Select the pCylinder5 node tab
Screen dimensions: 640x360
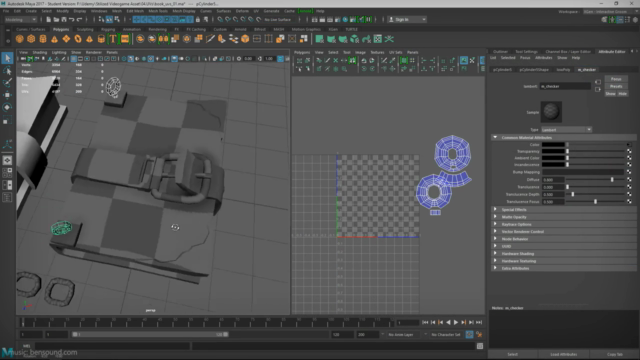(502, 70)
